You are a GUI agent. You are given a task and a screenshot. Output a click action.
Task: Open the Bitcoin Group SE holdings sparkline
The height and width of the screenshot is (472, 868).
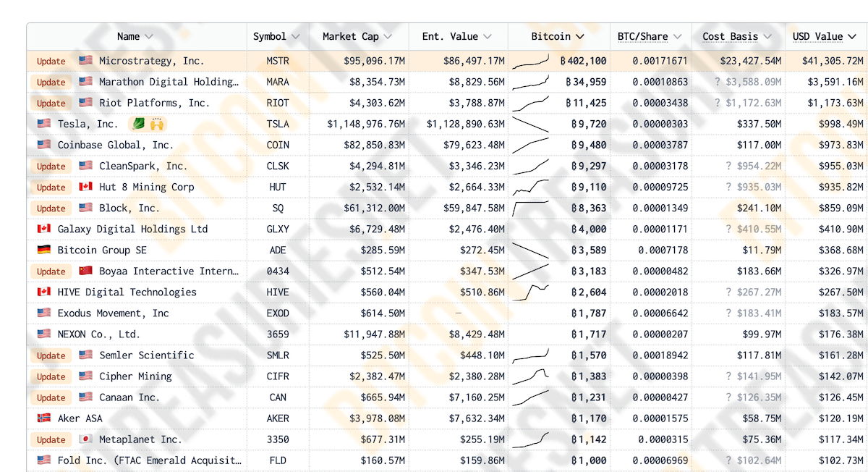(x=530, y=250)
